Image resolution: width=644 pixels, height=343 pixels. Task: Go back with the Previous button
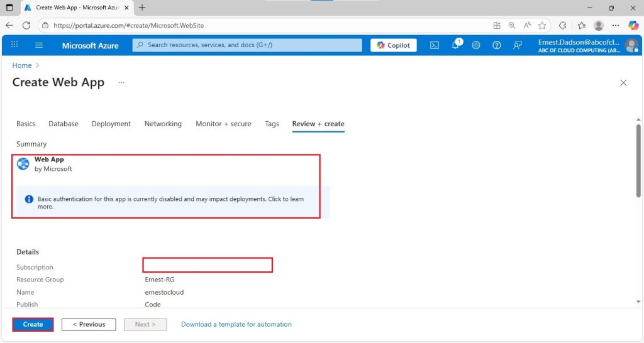(x=89, y=325)
